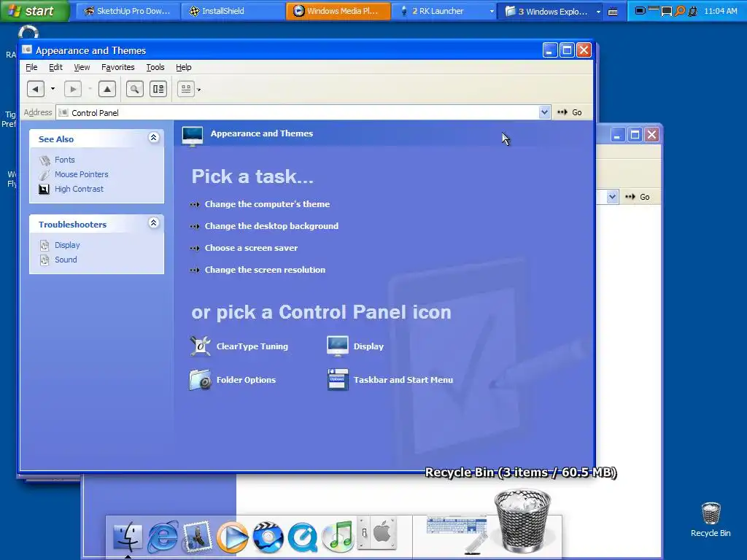Click Change the computer's theme
Viewport: 747px width, 560px height.
click(x=267, y=204)
